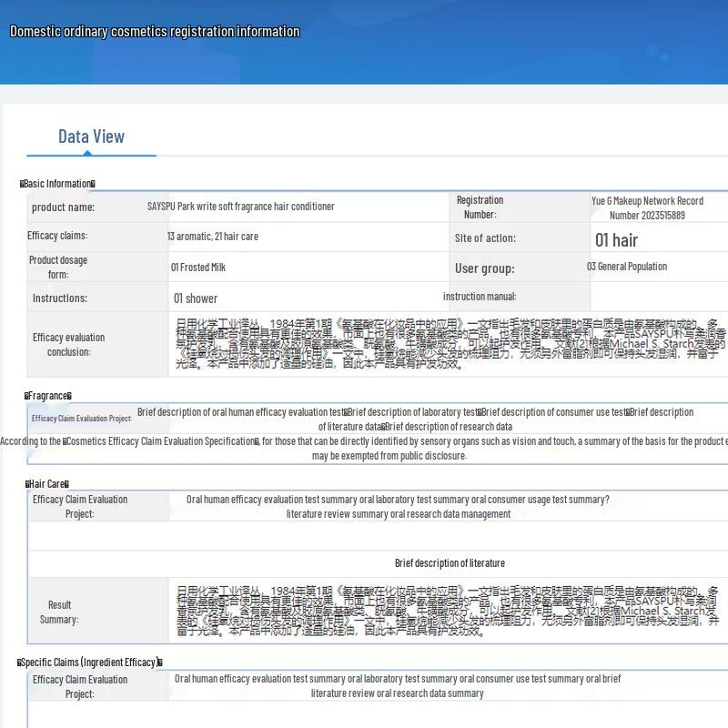Select the 'User group:' label
This screenshot has height=728, width=728.
tap(485, 268)
